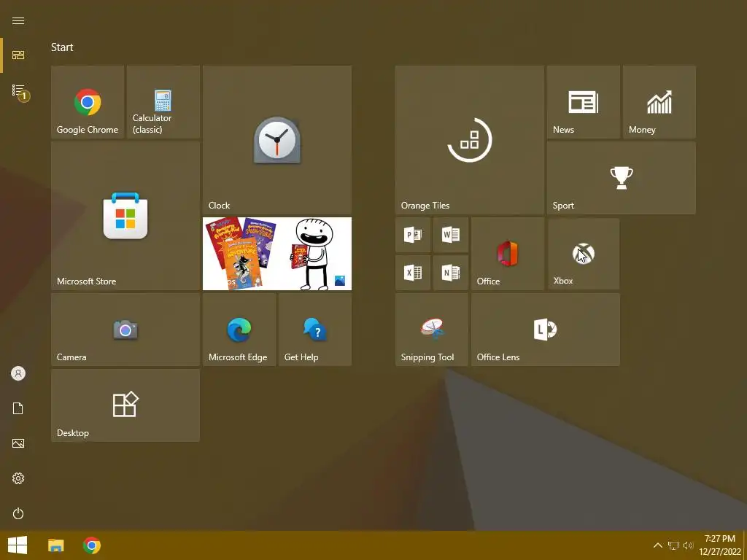Screen dimensions: 747x560
Task: Select the Start group heading
Action: (62, 47)
